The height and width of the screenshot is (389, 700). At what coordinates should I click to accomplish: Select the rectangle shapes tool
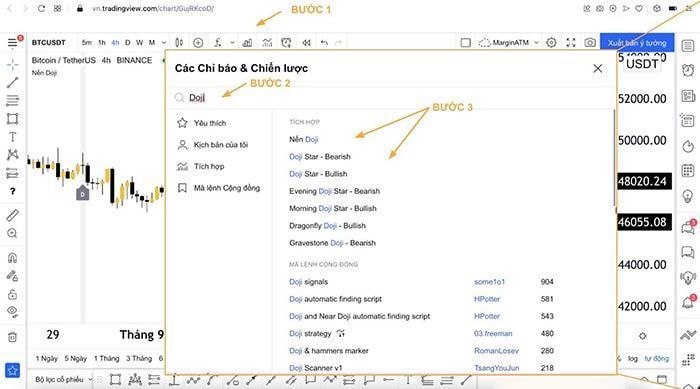12,119
